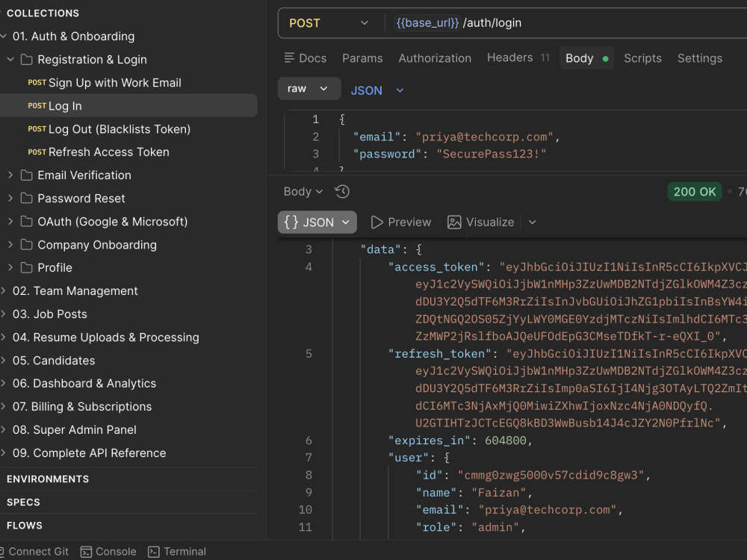The image size is (747, 560).
Task: Click the "SecurePass123!" password value
Action: click(x=492, y=155)
